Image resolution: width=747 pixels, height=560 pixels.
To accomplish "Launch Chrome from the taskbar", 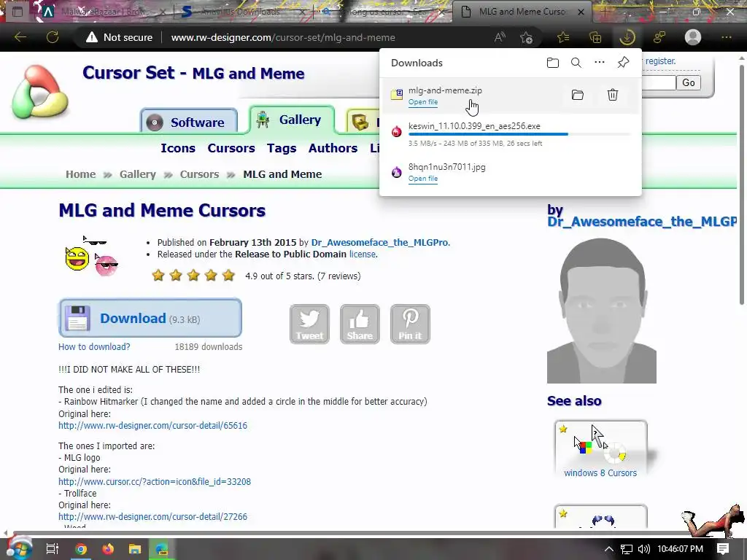I will (x=81, y=549).
